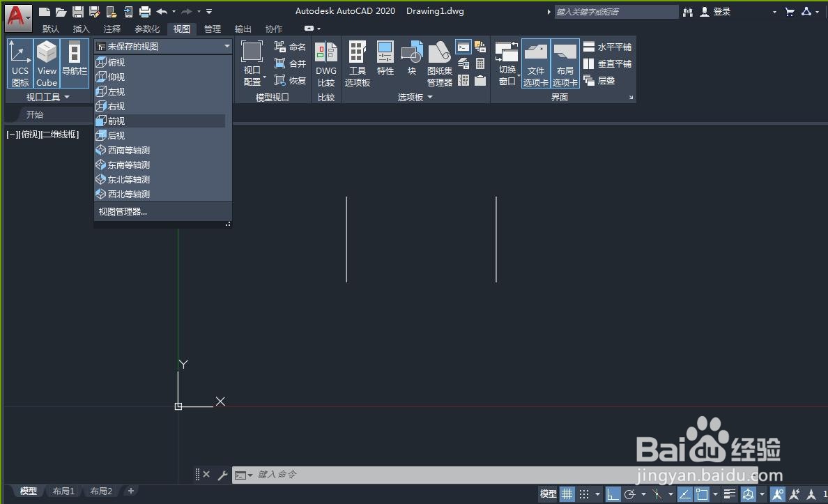Toggle the 文件选项卡 file tabs
Screen dimensions: 828x504
[x=535, y=63]
